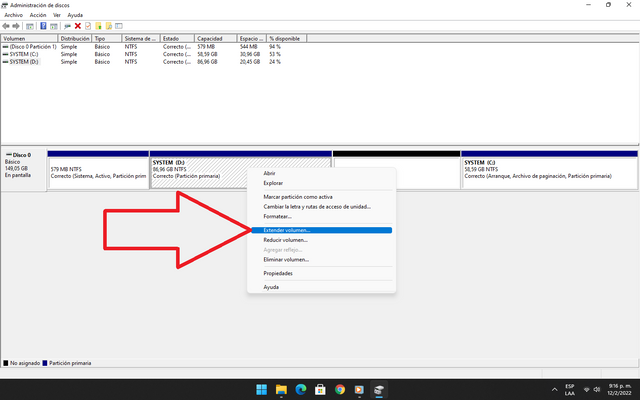Open the Acción menu
The height and width of the screenshot is (400, 640).
(x=38, y=15)
